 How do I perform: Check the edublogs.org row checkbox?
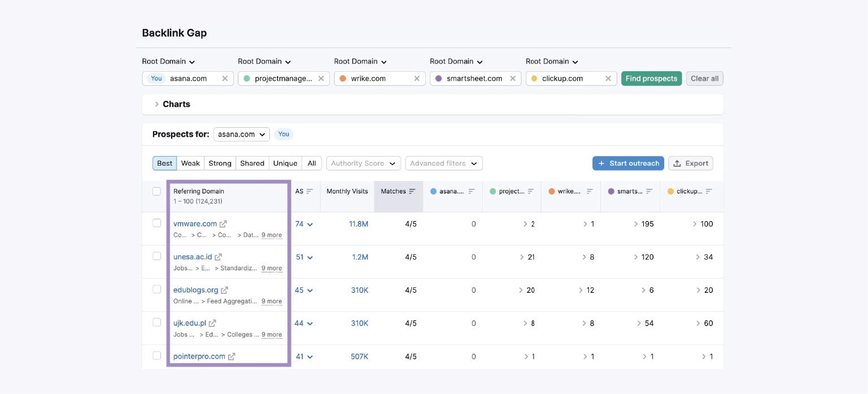(157, 289)
